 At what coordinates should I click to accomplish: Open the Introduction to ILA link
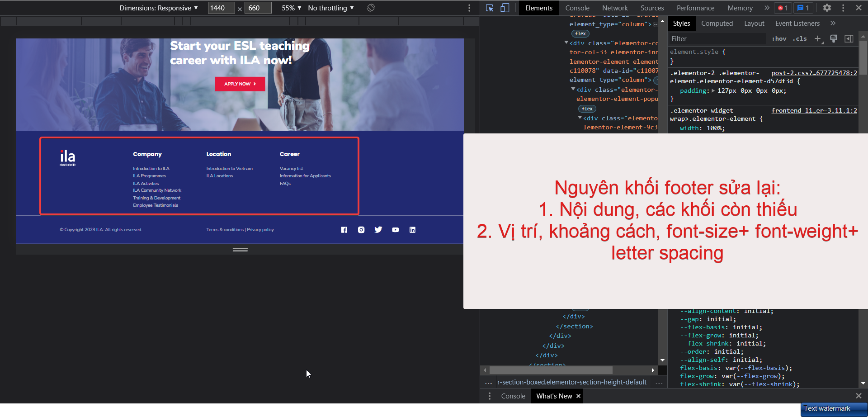pos(151,169)
